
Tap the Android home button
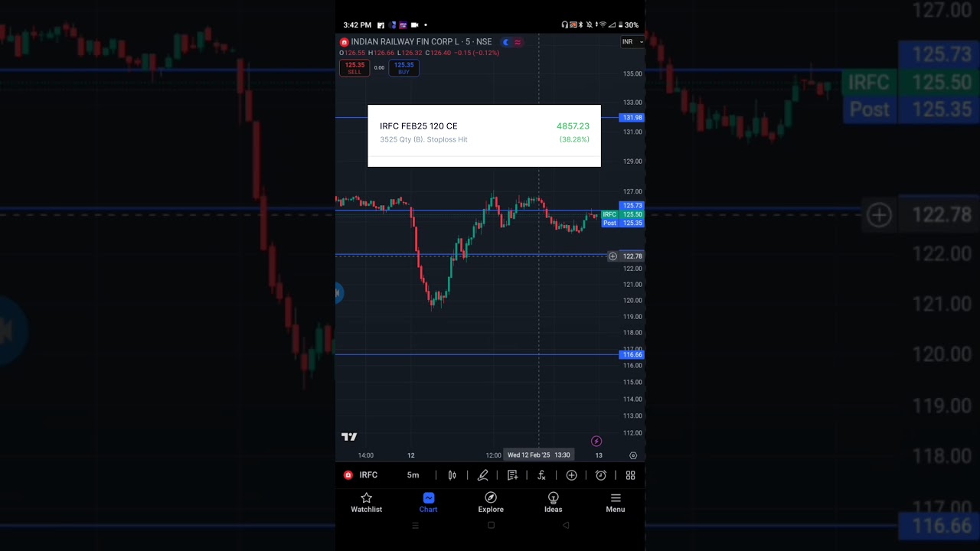pos(491,525)
